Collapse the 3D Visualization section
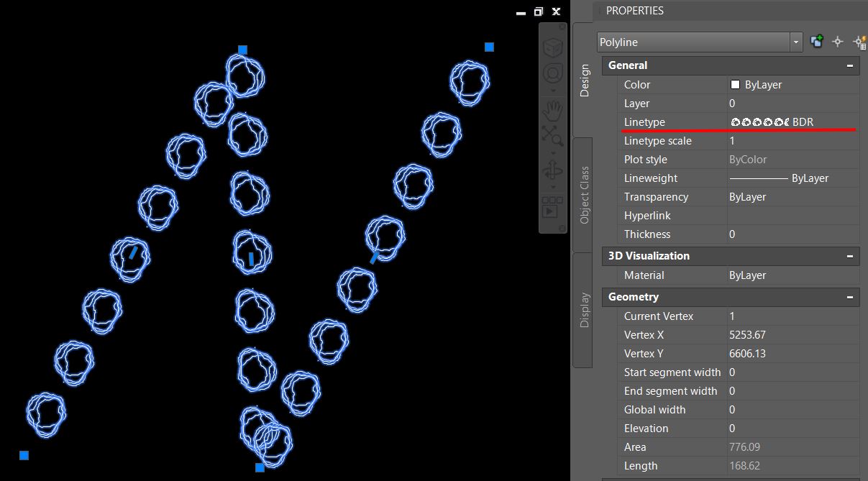Screen dimensions: 868x481 [850, 256]
